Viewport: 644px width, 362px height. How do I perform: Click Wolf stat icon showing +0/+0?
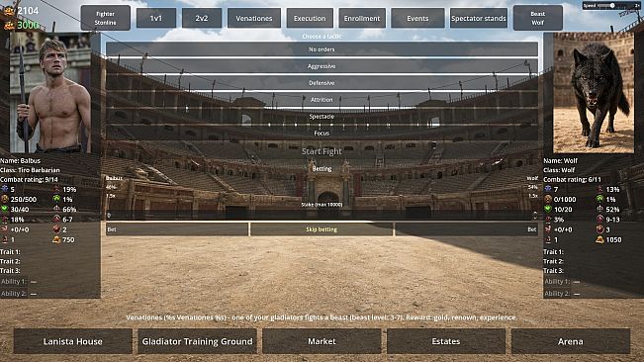click(548, 229)
